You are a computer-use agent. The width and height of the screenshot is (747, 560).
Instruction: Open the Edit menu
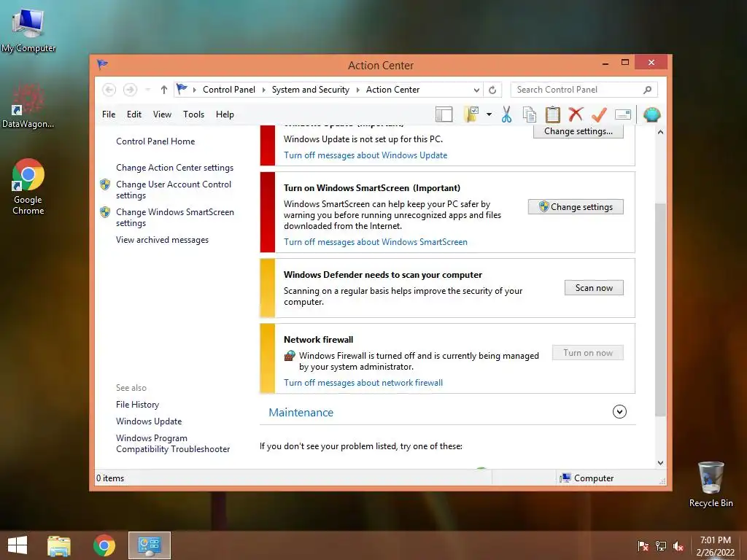[134, 114]
